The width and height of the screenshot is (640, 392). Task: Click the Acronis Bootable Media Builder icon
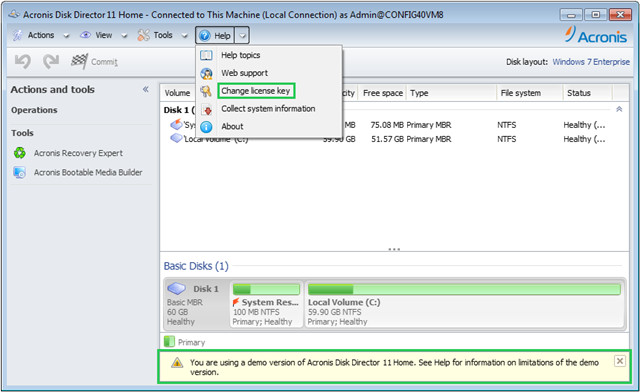(20, 172)
